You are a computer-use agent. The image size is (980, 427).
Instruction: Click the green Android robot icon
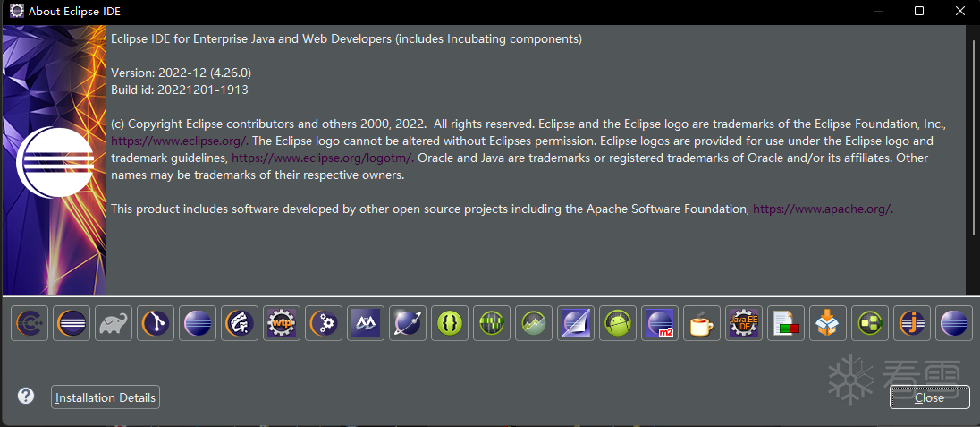click(x=618, y=323)
